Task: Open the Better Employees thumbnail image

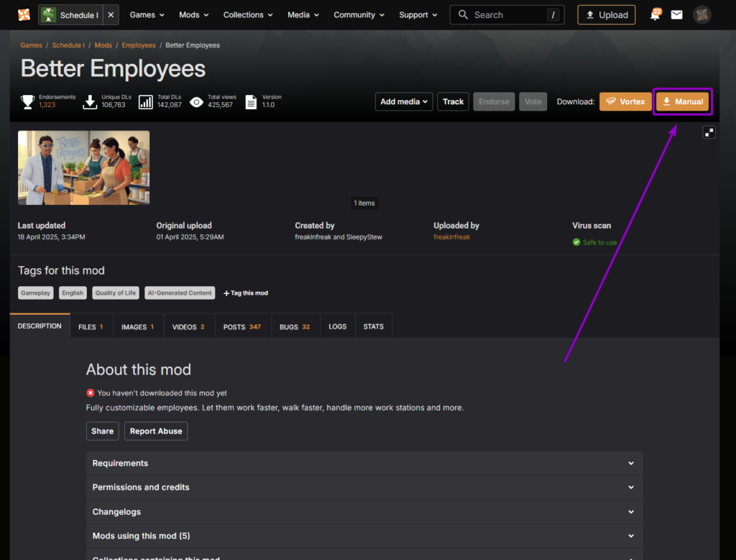Action: click(x=83, y=167)
